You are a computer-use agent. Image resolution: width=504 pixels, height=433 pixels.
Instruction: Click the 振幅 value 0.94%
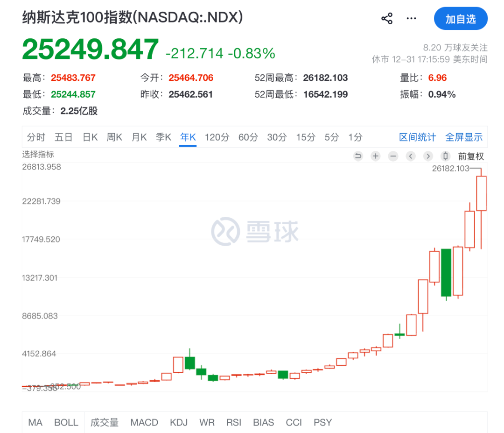point(442,94)
